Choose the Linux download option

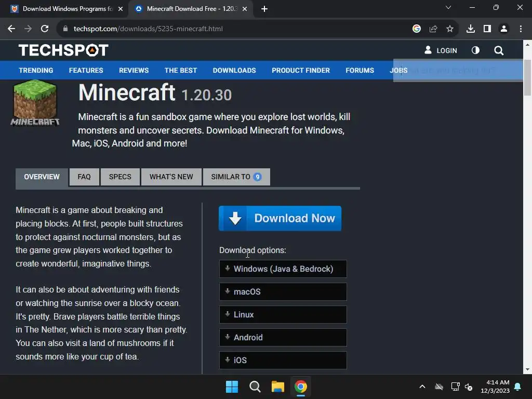(283, 314)
